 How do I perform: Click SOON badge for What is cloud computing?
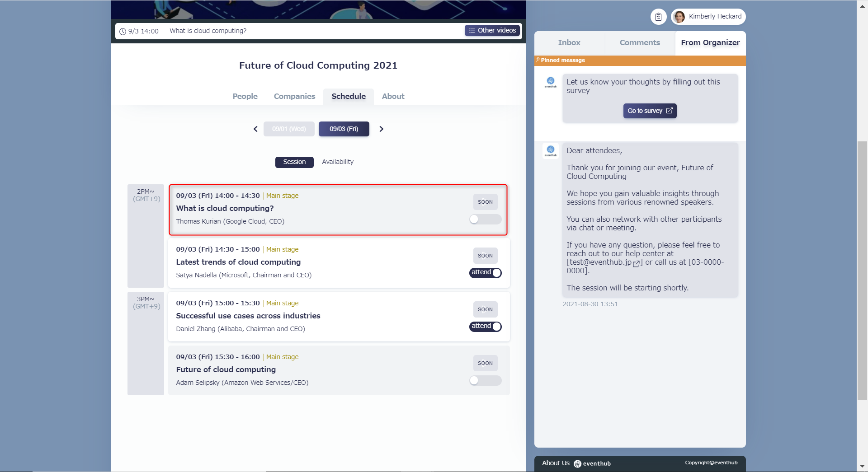(485, 202)
